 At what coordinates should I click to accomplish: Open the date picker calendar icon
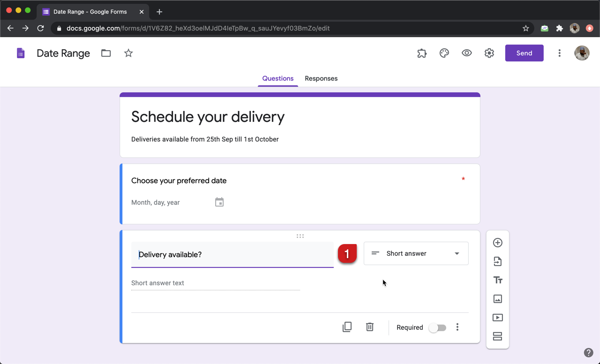pyautogui.click(x=219, y=202)
